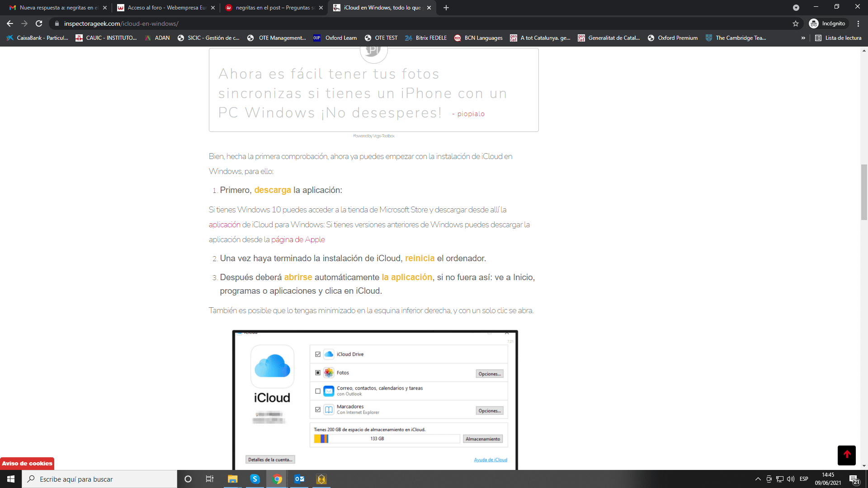This screenshot has height=488, width=868.
Task: Expand the hidden bookmarks chevron
Action: pyautogui.click(x=803, y=38)
